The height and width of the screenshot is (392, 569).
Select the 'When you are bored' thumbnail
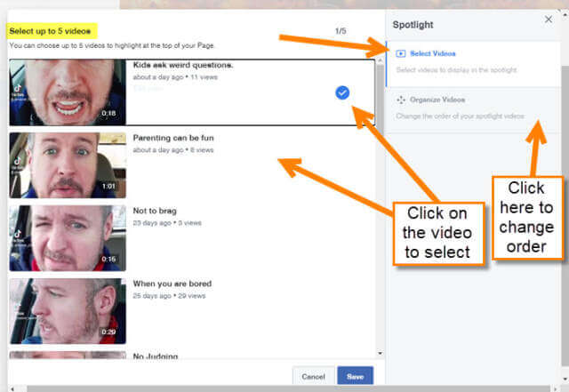tap(68, 311)
